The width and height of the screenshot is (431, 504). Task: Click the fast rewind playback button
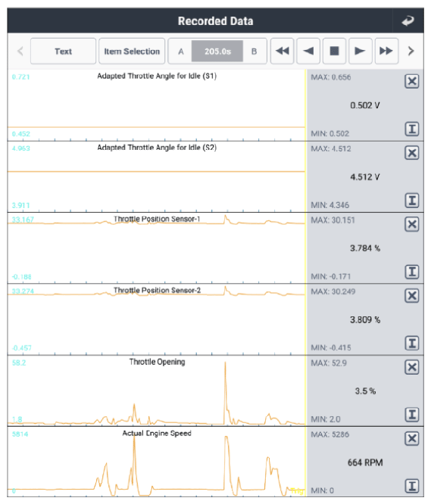(282, 51)
